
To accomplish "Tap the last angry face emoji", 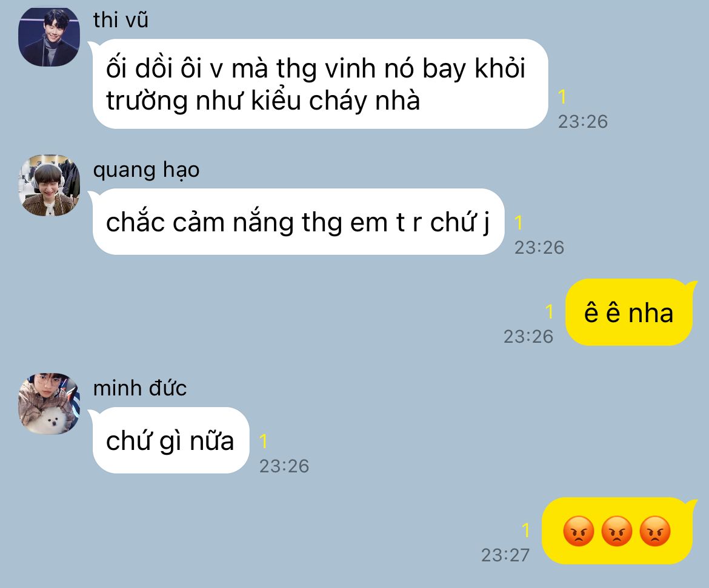I will pyautogui.click(x=655, y=531).
